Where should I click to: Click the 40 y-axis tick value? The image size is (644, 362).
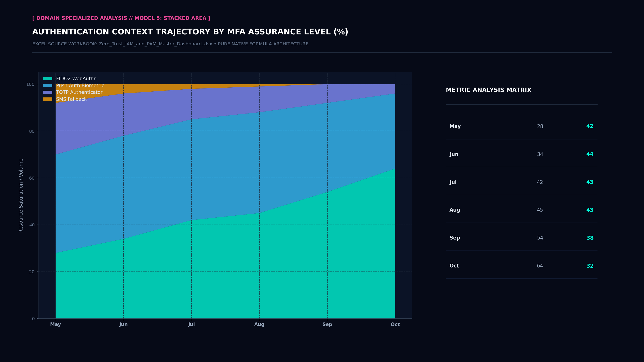pos(32,225)
